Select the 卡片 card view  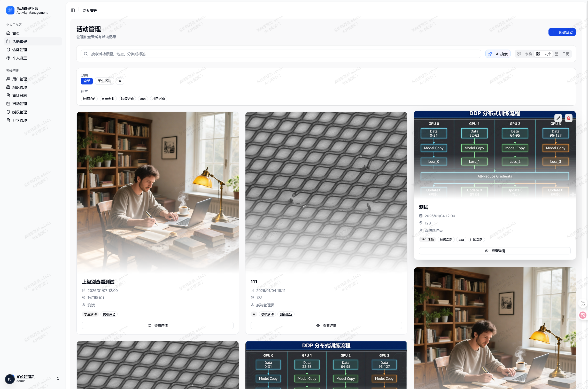tap(544, 54)
